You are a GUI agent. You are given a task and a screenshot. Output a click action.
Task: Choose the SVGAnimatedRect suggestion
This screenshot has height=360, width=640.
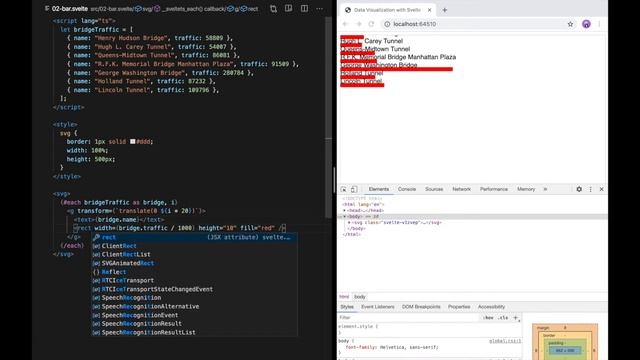pyautogui.click(x=194, y=263)
